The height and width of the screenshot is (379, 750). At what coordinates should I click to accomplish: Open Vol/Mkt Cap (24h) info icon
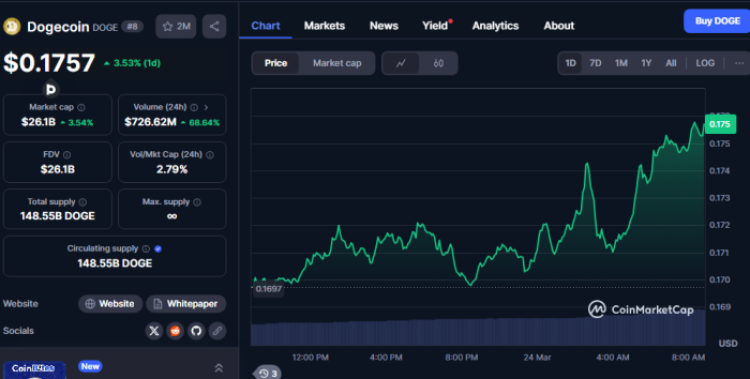point(210,155)
